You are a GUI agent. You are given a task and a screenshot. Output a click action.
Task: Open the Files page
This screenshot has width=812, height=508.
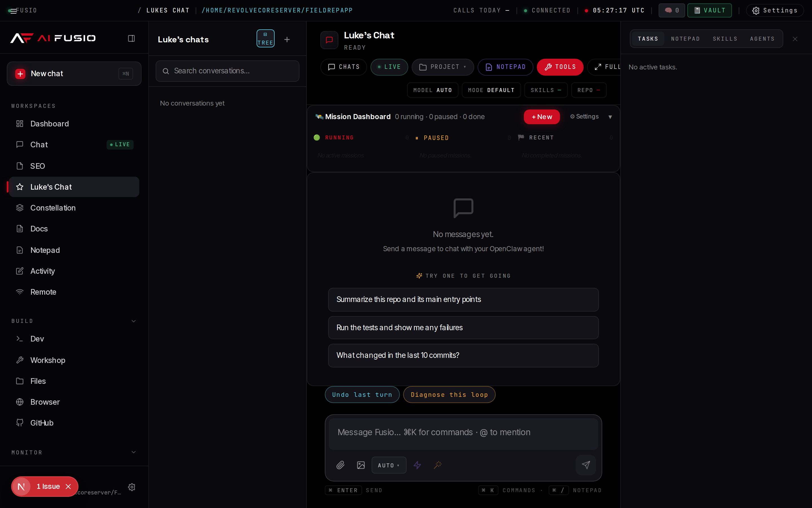coord(74,381)
